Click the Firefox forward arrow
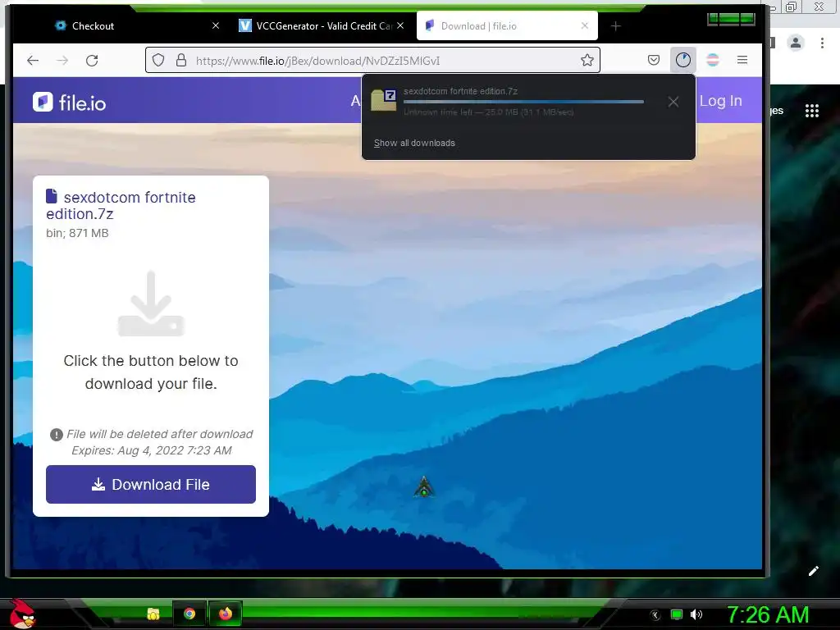Screen dimensions: 840x630 (x=62, y=61)
